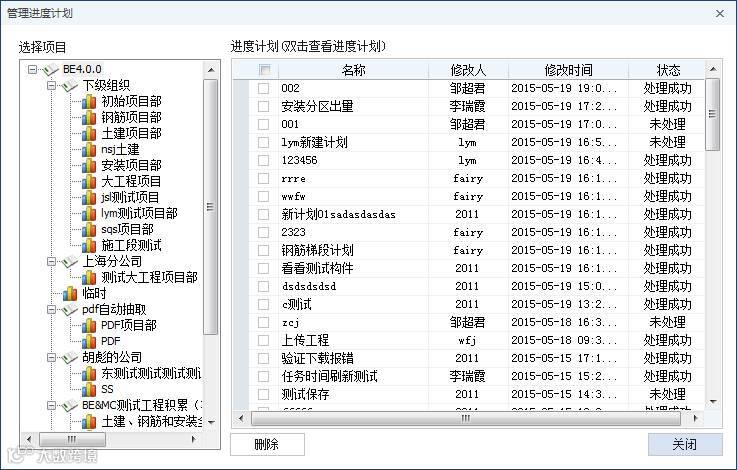Click the chart icon beside 初始项目部
737x470 pixels.
click(x=89, y=102)
